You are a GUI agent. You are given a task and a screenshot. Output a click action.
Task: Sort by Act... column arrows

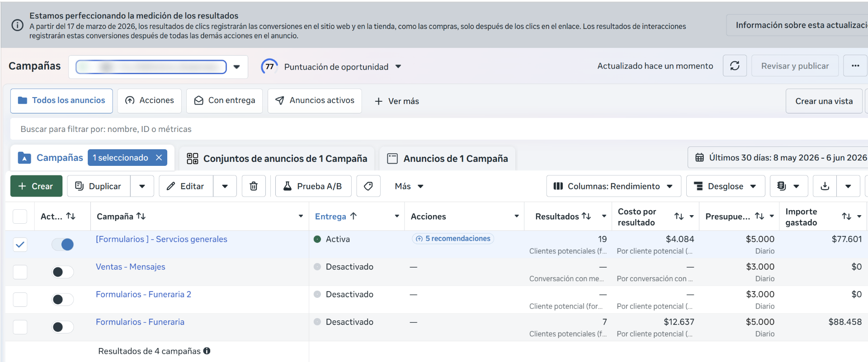click(x=71, y=216)
